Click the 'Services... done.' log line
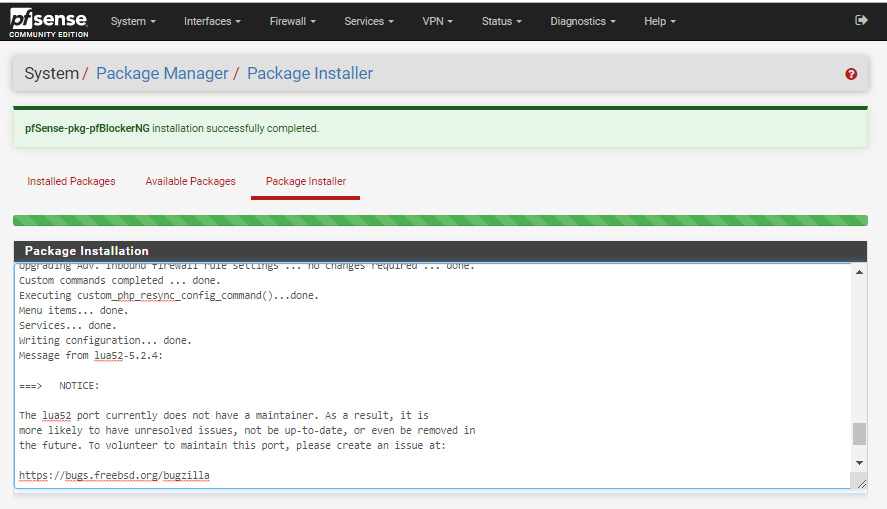The width and height of the screenshot is (887, 509). click(67, 325)
